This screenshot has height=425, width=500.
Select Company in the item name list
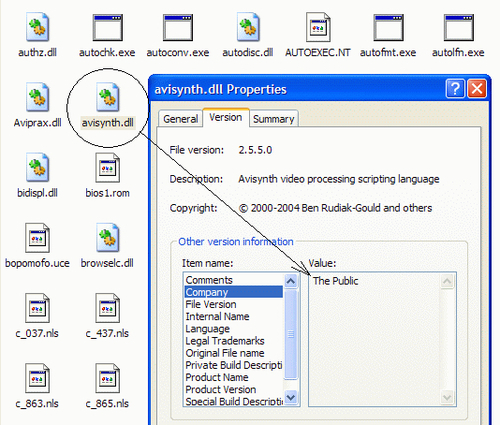pos(233,292)
